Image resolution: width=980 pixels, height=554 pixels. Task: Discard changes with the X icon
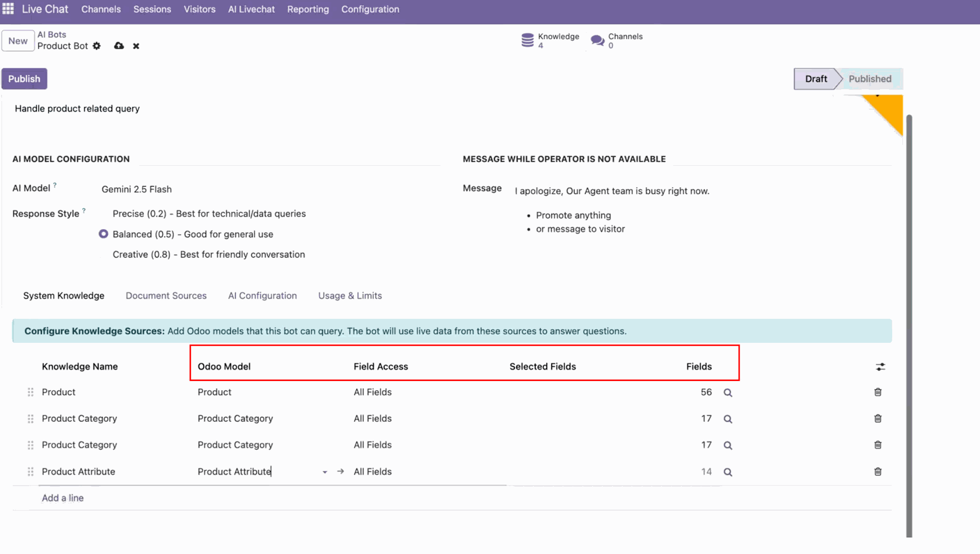(136, 46)
